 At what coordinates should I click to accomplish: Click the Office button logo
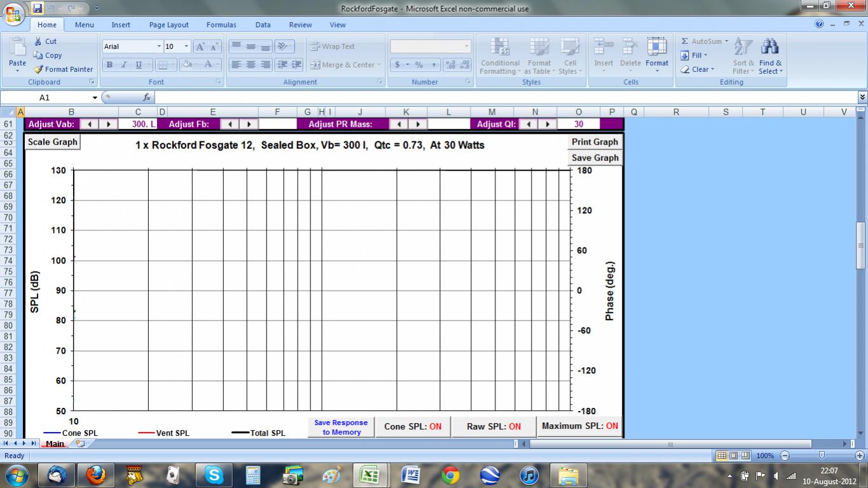coord(14,12)
